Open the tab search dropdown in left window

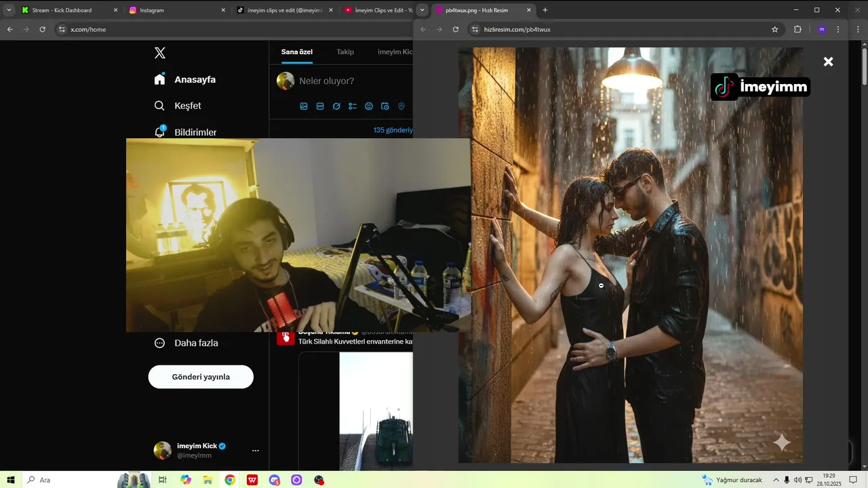pyautogui.click(x=9, y=10)
